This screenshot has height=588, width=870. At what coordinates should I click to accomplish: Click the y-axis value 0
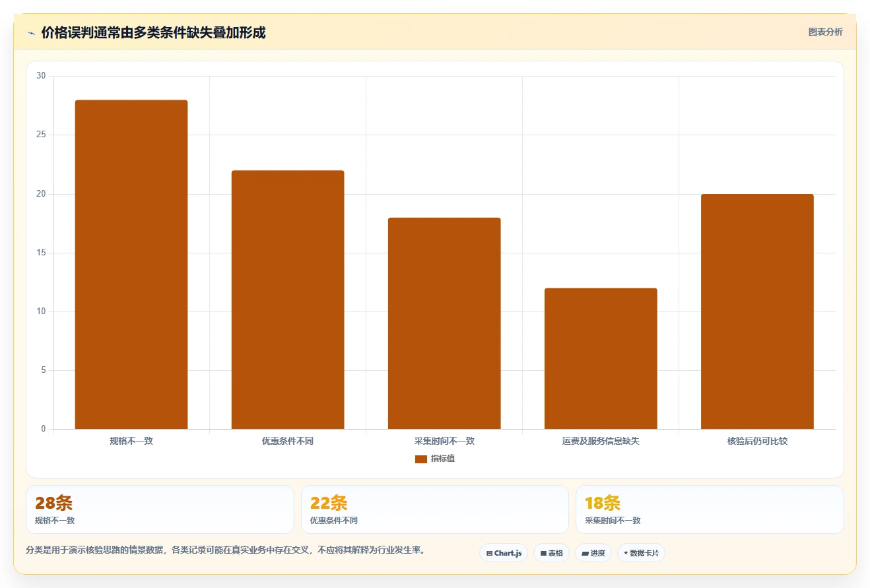click(x=44, y=429)
